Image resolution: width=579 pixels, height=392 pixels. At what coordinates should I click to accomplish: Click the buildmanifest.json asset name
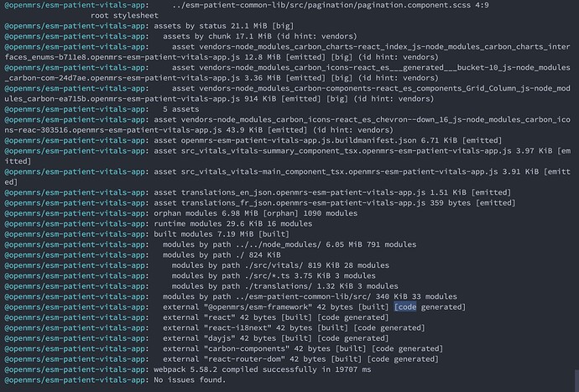[299, 140]
